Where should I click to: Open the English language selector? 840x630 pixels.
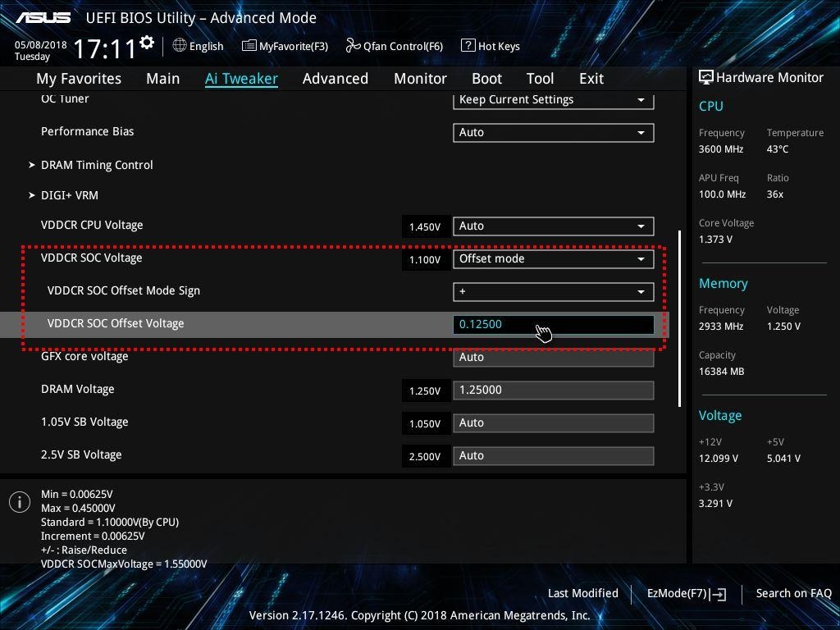click(x=199, y=46)
